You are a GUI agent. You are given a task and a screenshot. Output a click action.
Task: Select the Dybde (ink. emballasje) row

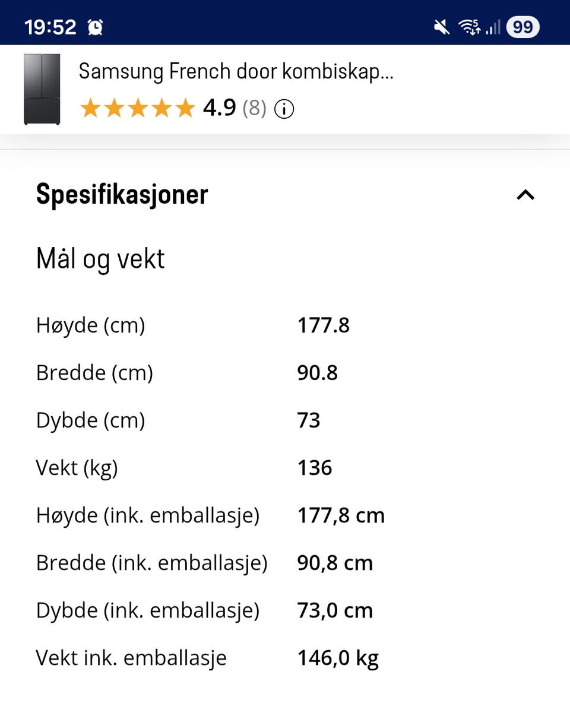(x=147, y=610)
